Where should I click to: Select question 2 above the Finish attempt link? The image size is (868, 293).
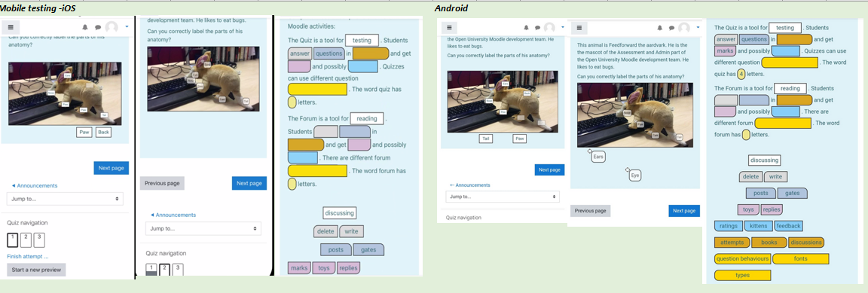point(26,240)
